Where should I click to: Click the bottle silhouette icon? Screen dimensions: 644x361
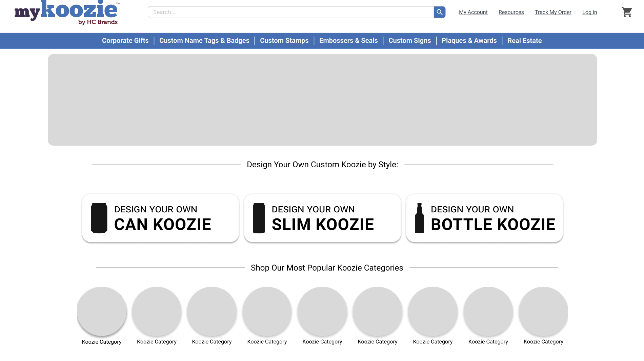click(x=419, y=218)
